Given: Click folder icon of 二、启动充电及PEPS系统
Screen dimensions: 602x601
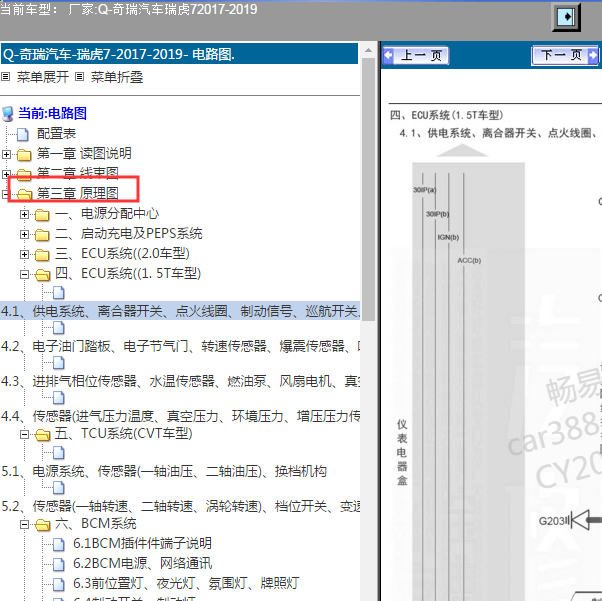Looking at the screenshot, I should [x=42, y=235].
